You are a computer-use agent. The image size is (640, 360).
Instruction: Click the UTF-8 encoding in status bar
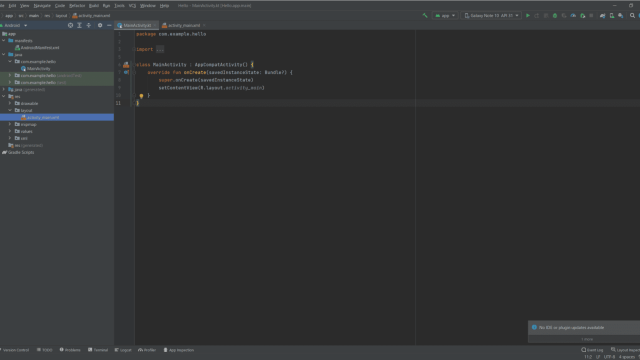tap(609, 357)
